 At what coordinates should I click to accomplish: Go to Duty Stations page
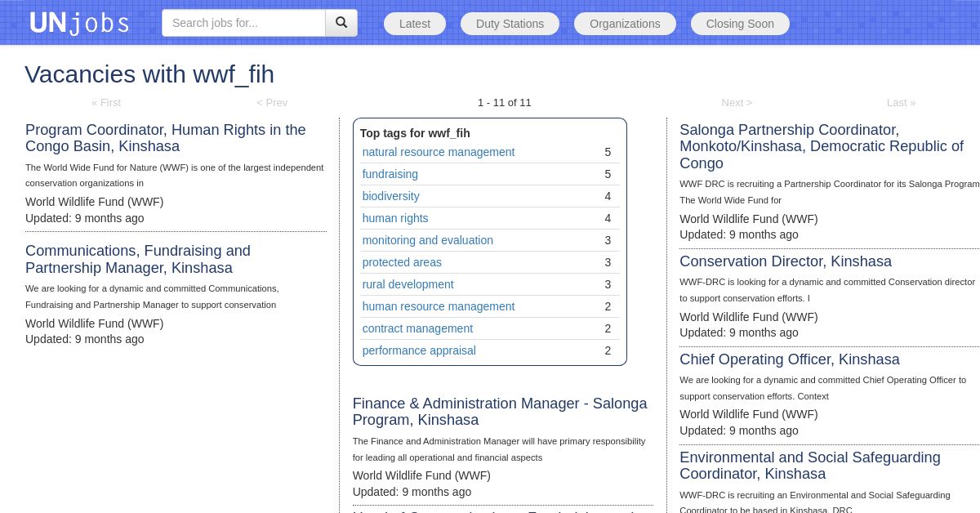(510, 24)
